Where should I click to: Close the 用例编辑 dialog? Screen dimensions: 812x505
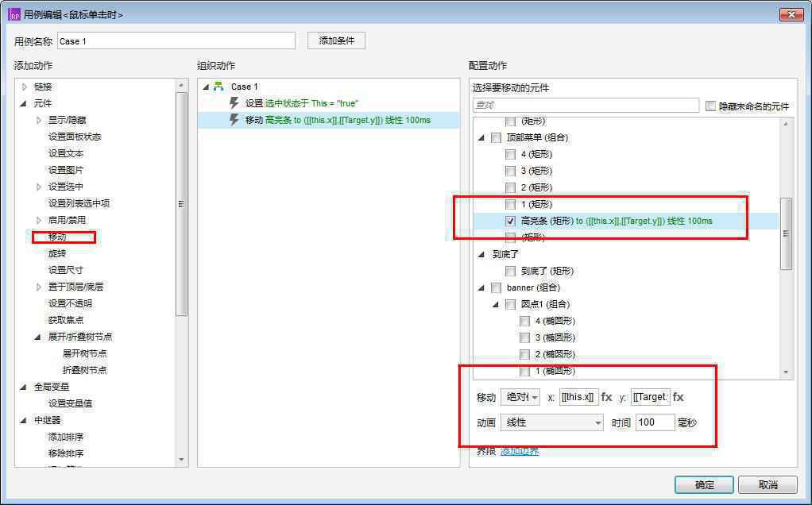[791, 14]
